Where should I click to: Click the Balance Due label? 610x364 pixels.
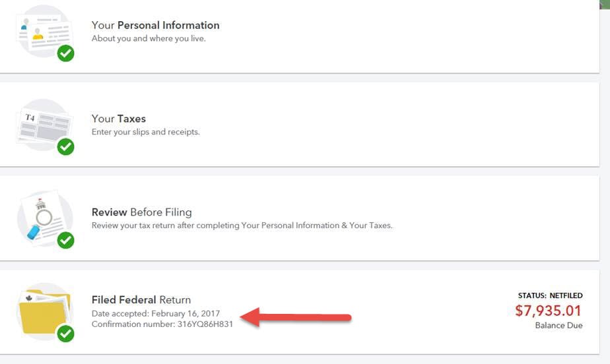[x=559, y=326]
